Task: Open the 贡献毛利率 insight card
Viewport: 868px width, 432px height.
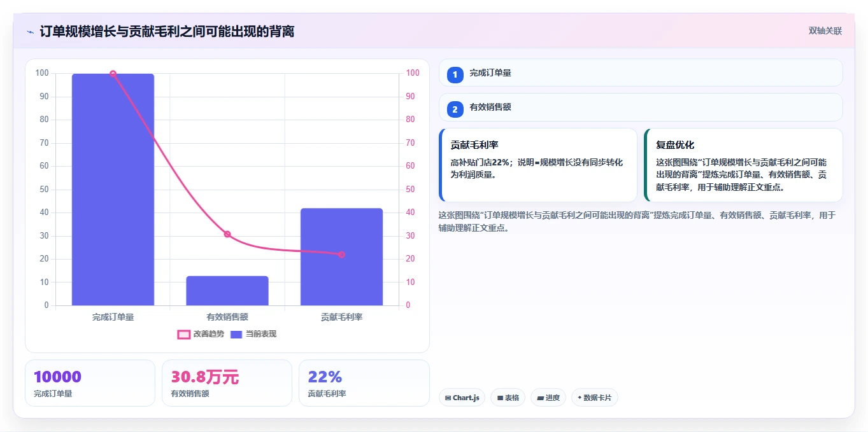Action: 538,165
